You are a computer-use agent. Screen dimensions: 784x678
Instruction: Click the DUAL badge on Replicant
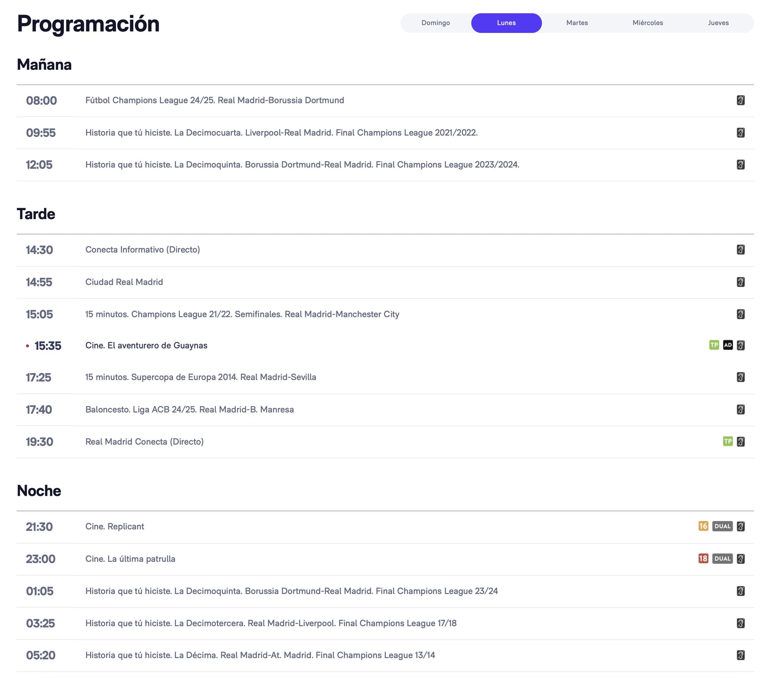tap(722, 526)
